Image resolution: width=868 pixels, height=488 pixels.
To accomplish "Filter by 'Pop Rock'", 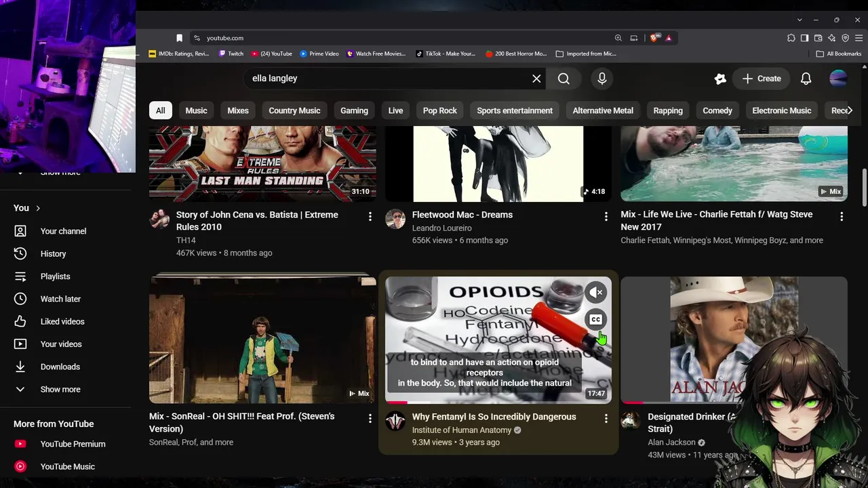I will (440, 110).
